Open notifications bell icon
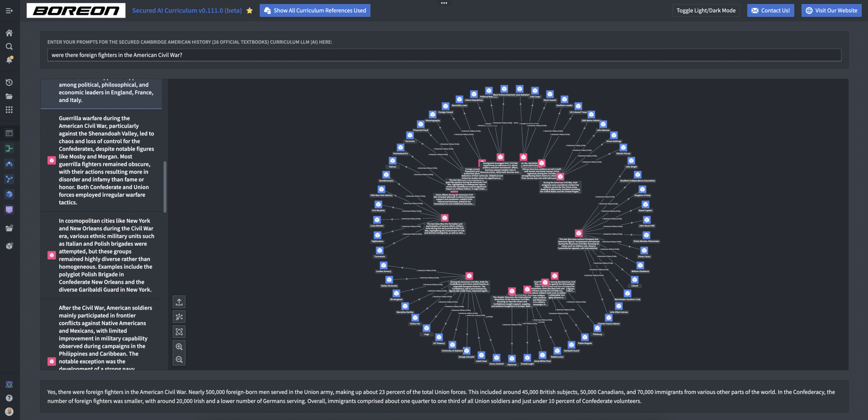This screenshot has width=868, height=420. [x=9, y=60]
